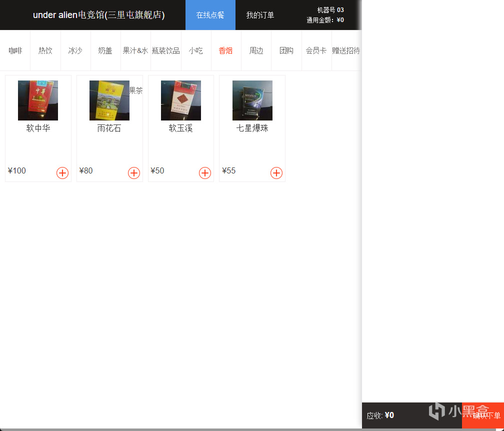Open the 雨花石 product image
Image resolution: width=504 pixels, height=431 pixels.
(x=109, y=100)
